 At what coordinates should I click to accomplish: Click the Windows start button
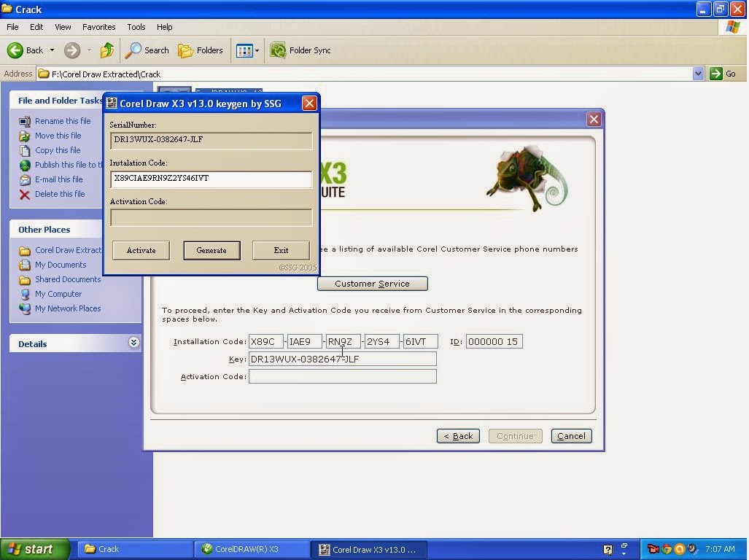click(34, 549)
